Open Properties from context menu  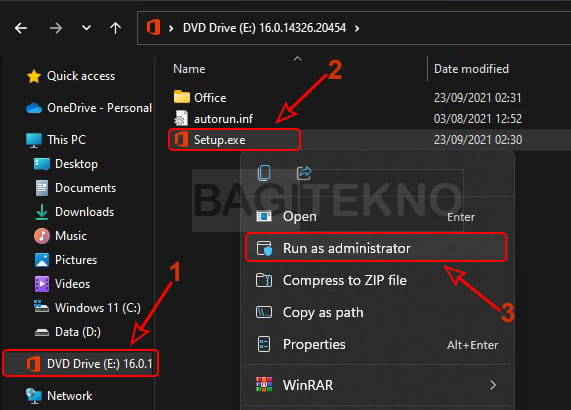click(377, 345)
